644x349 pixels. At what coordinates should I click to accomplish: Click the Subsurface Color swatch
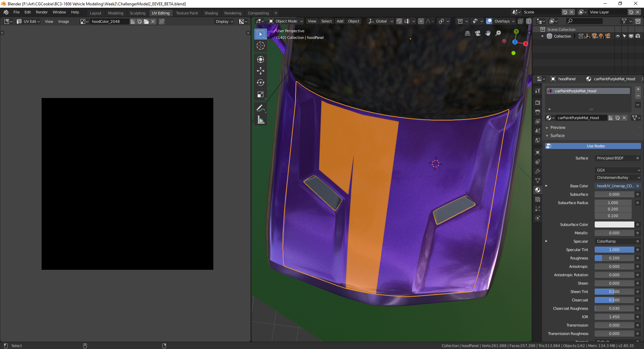(614, 225)
